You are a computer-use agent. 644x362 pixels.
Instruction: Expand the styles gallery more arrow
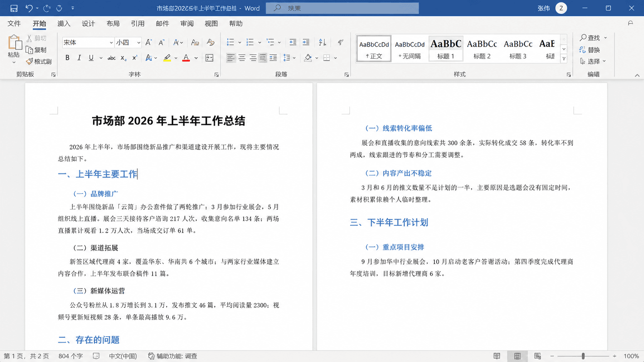coord(564,58)
